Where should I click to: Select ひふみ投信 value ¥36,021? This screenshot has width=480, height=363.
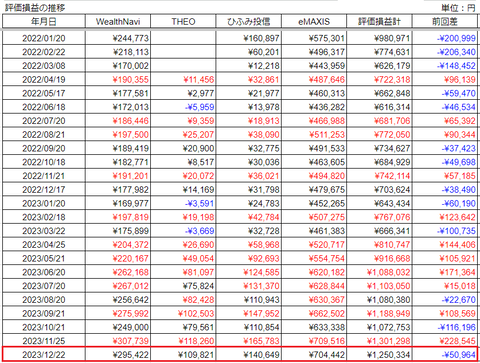click(x=263, y=176)
